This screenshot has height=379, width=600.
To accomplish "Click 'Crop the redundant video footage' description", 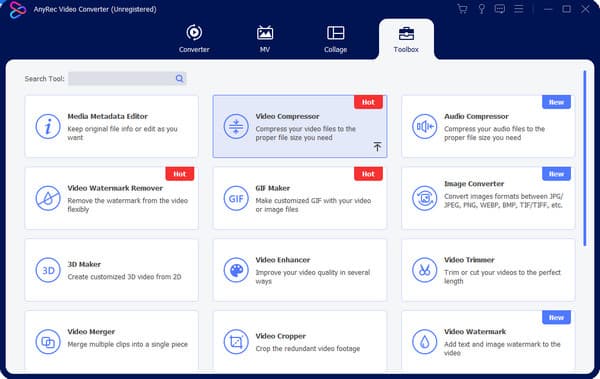I will pos(308,349).
